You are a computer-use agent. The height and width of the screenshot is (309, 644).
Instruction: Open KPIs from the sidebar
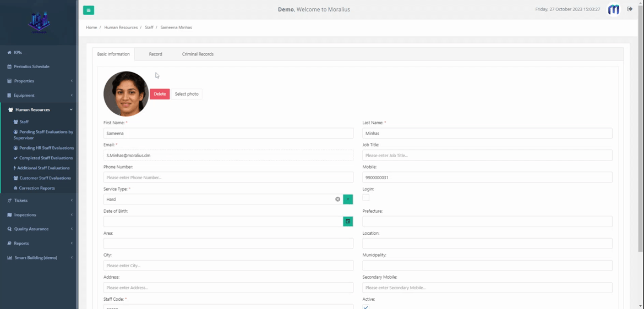click(x=18, y=52)
